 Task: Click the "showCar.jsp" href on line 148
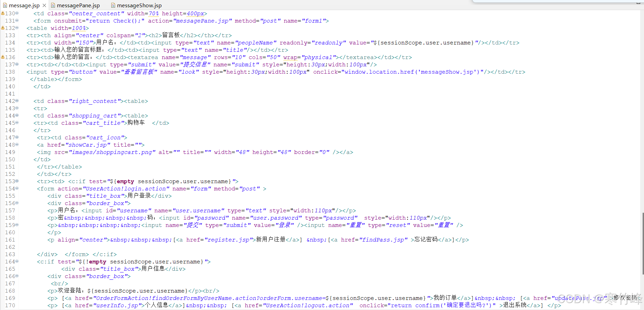click(x=88, y=145)
